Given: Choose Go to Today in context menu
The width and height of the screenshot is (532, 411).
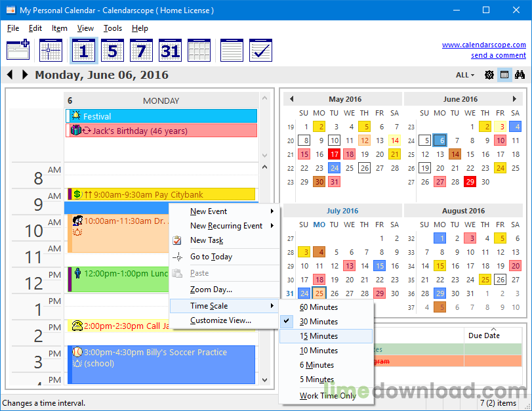Looking at the screenshot, I should click(224, 257).
